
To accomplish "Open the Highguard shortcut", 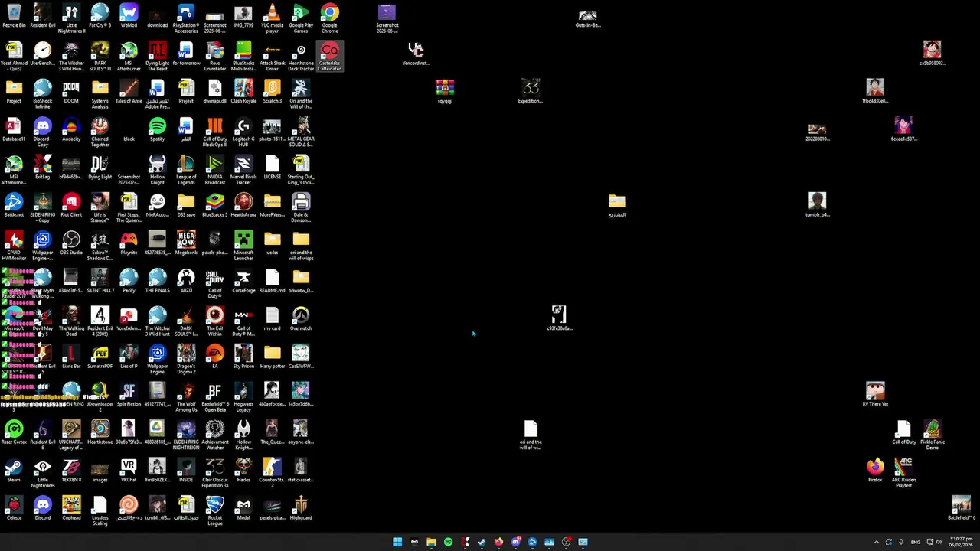I will pos(301,507).
